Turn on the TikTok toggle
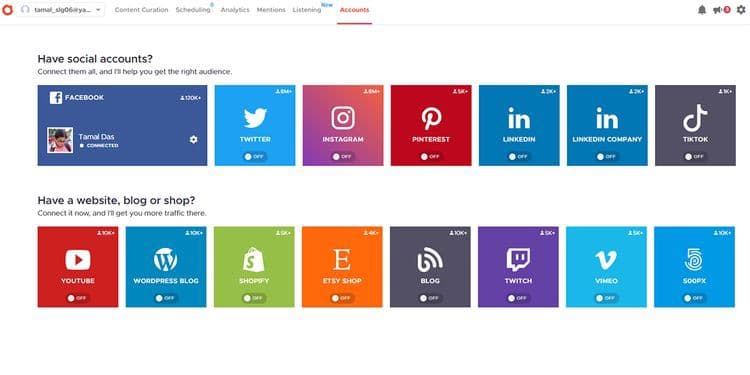 pyautogui.click(x=695, y=156)
